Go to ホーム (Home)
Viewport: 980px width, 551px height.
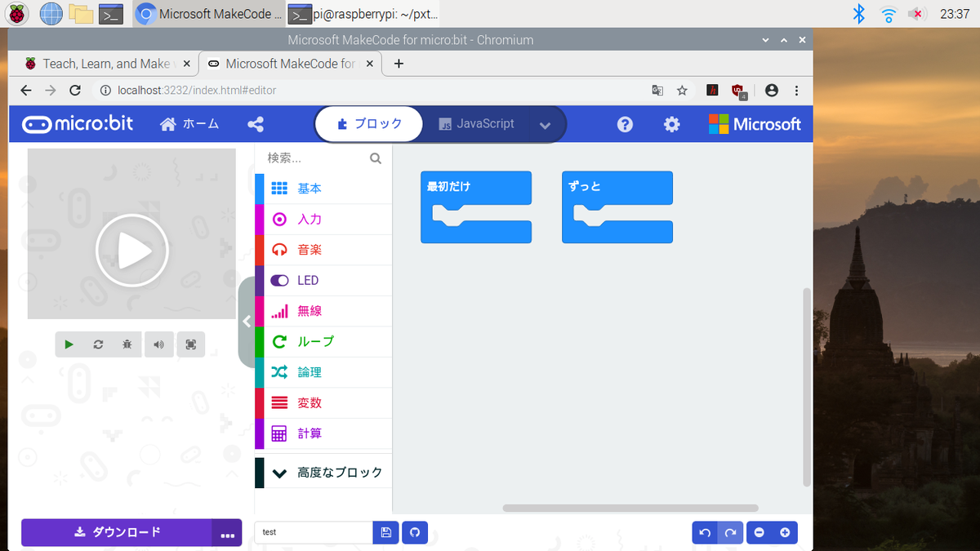[189, 124]
